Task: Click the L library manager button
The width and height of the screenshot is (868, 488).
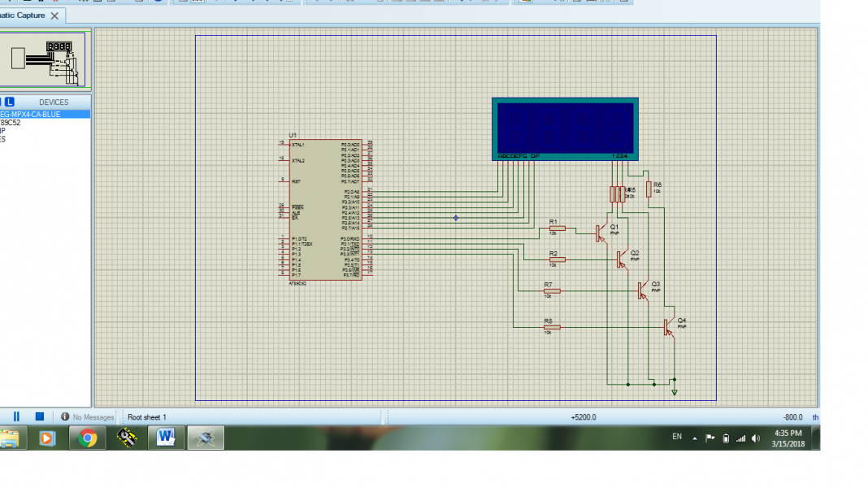Action: (x=11, y=102)
